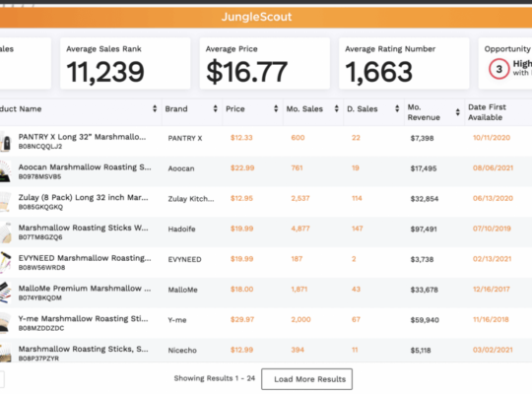Click monthly revenue $97,491
This screenshot has height=394, width=532.
[x=424, y=230]
